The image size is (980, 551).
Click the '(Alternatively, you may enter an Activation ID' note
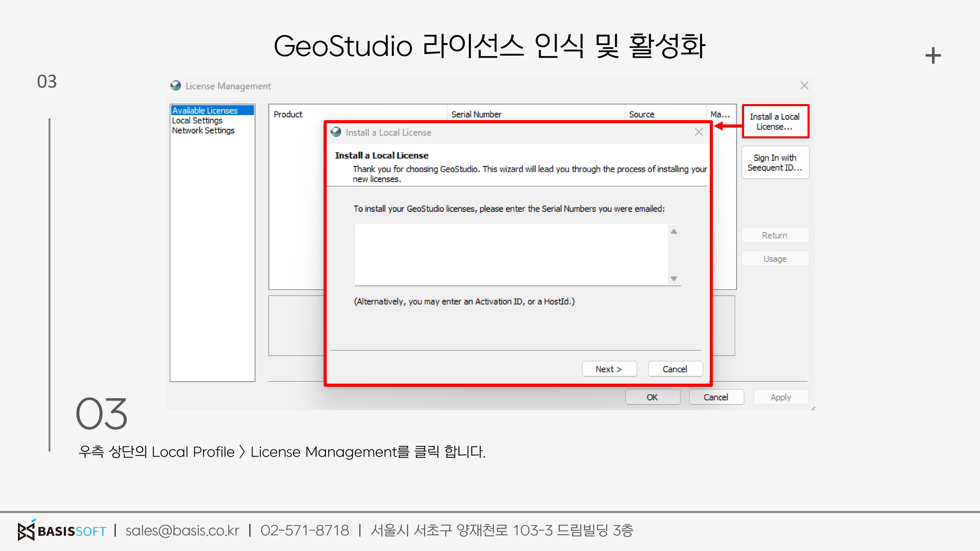[464, 301]
